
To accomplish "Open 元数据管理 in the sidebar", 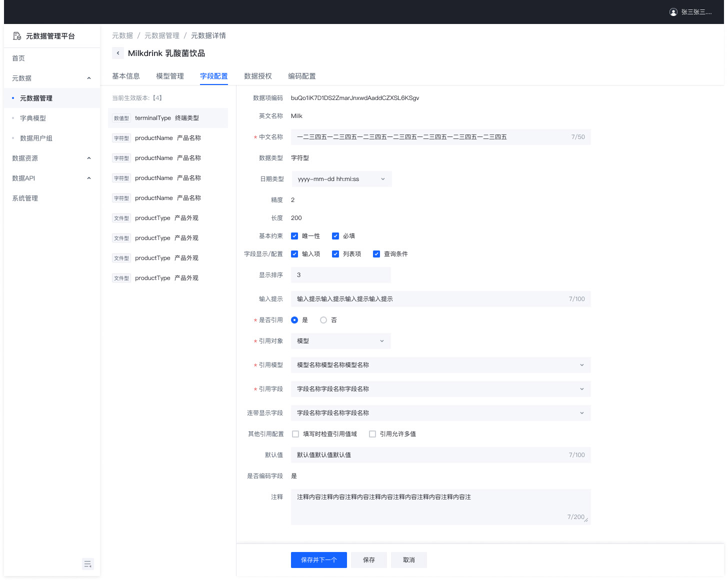I will [x=52, y=98].
